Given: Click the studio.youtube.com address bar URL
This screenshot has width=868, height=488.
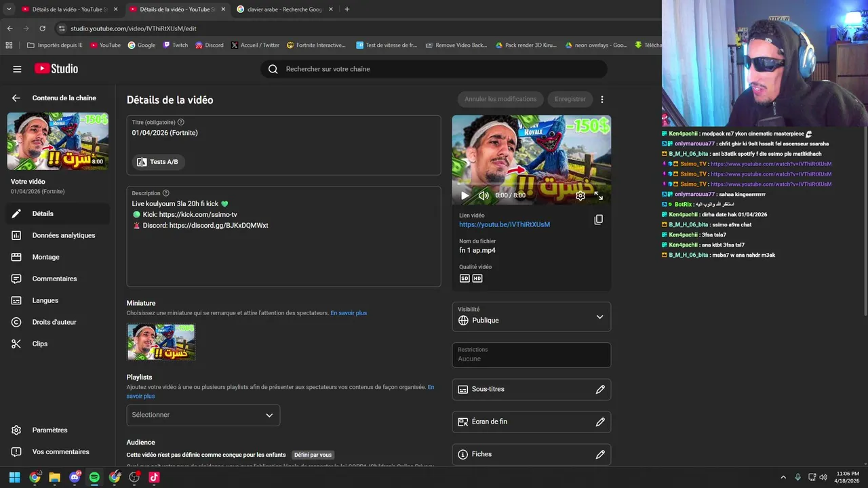Looking at the screenshot, I should [134, 28].
